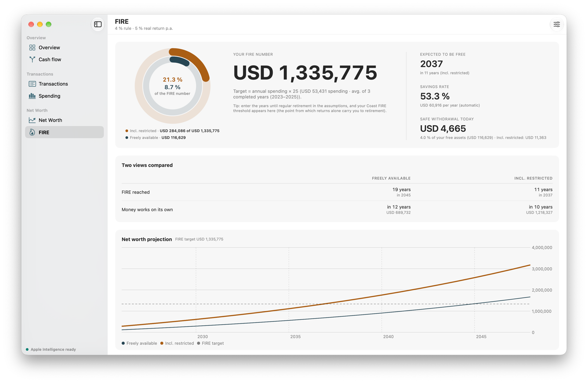
Task: Open the Net Worth view
Action: click(x=64, y=120)
